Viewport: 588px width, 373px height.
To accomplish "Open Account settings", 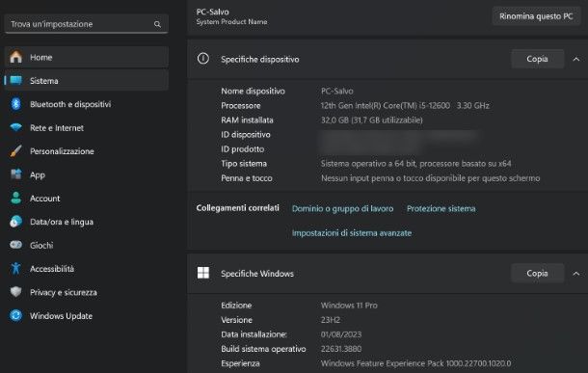I will [x=86, y=198].
